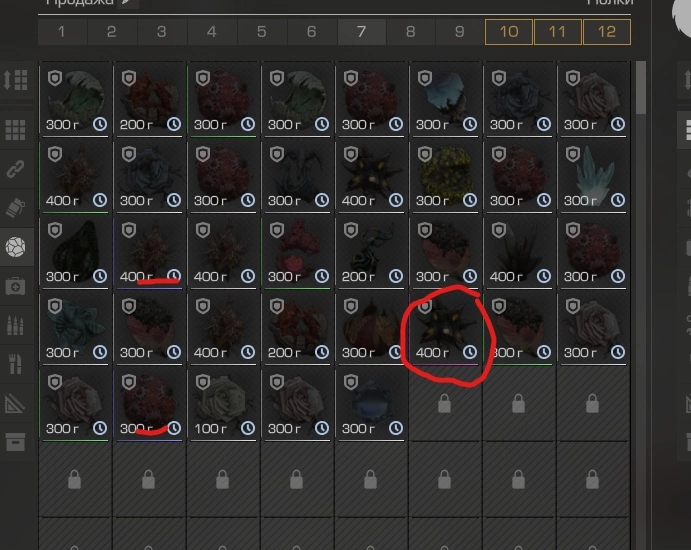
Task: Select the chain link filter icon
Action: (x=15, y=169)
